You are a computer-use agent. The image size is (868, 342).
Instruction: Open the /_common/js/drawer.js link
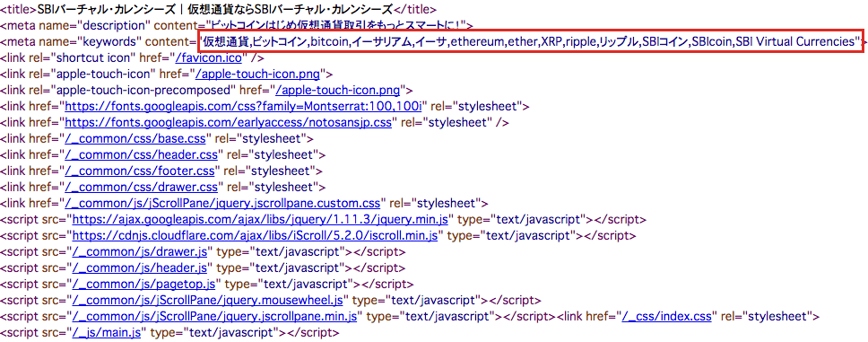[140, 251]
